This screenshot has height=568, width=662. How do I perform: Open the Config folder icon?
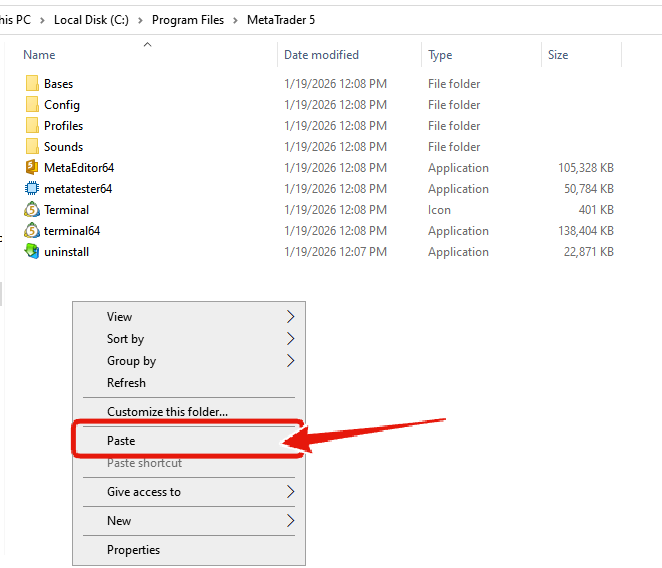32,105
